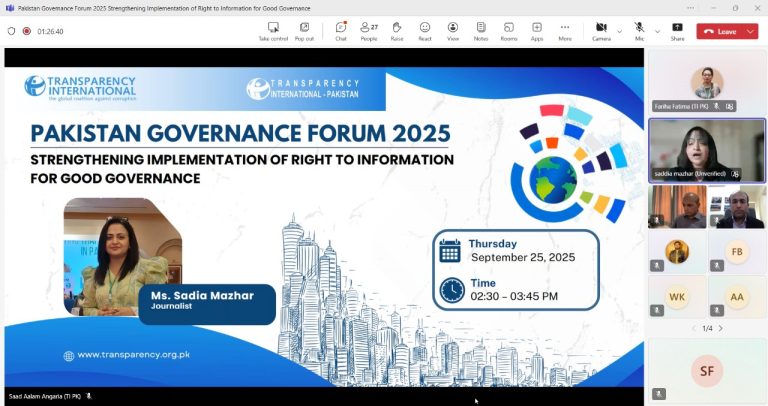Click the Apps icon in toolbar
The width and height of the screenshot is (768, 406).
(537, 30)
